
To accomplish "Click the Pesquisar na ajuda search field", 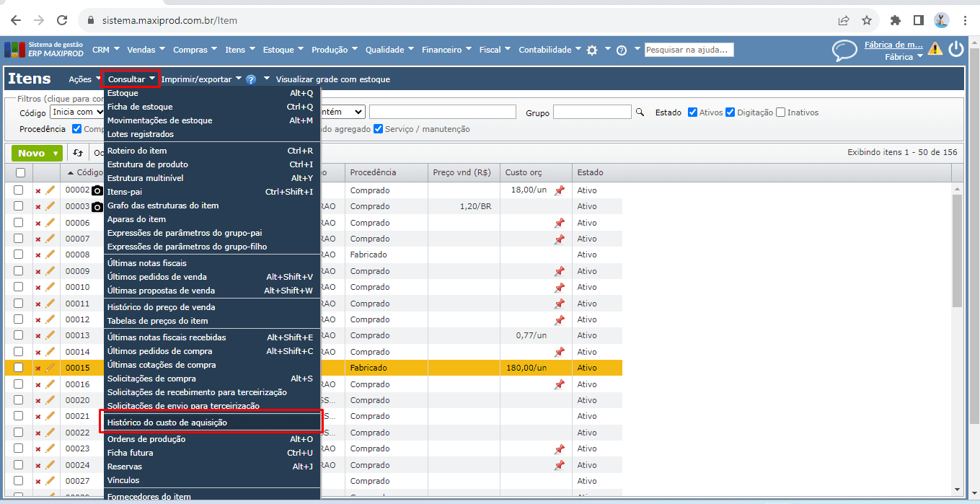I will [x=689, y=50].
